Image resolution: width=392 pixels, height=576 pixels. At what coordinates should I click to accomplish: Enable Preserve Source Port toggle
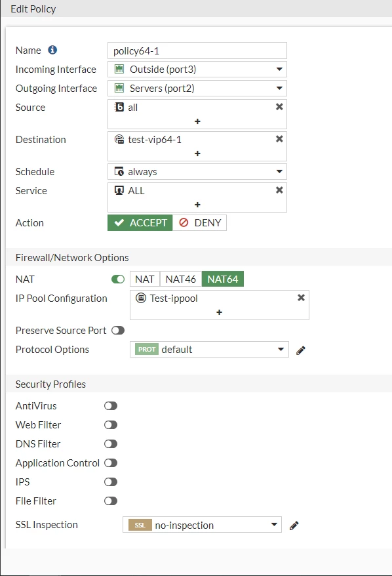[118, 331]
